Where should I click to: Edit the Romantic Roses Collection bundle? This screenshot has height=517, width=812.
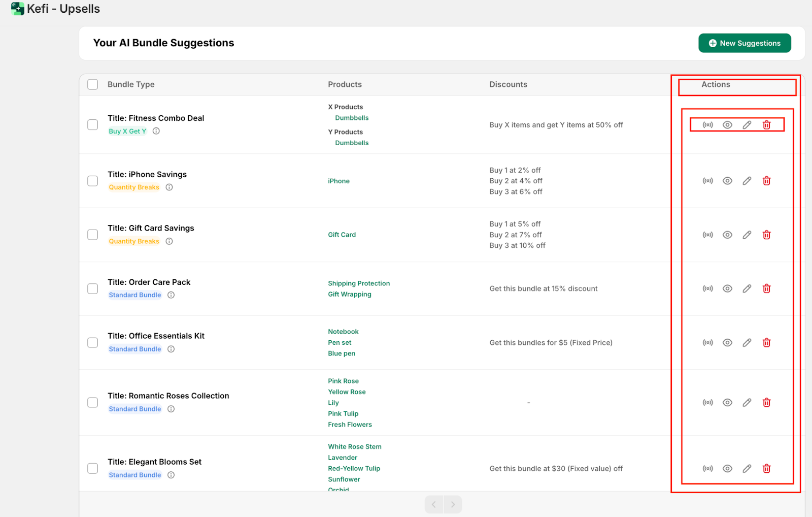tap(747, 403)
